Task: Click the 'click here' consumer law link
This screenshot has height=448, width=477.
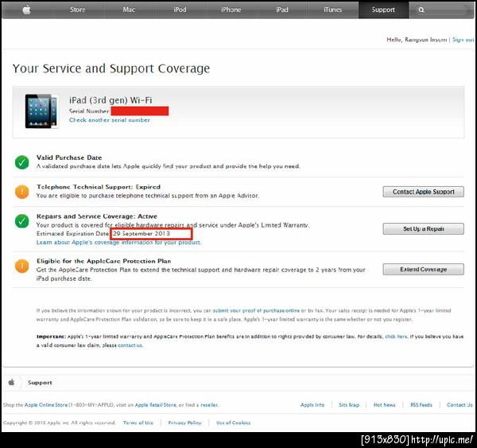Action: (x=396, y=337)
